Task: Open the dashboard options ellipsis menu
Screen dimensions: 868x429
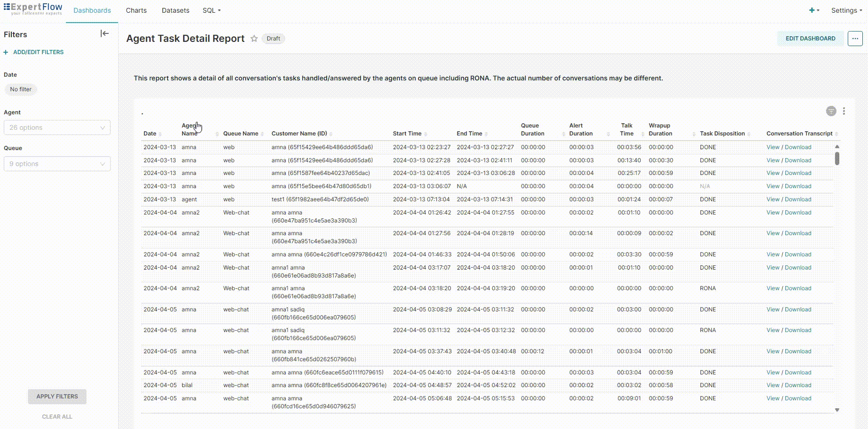Action: (855, 39)
